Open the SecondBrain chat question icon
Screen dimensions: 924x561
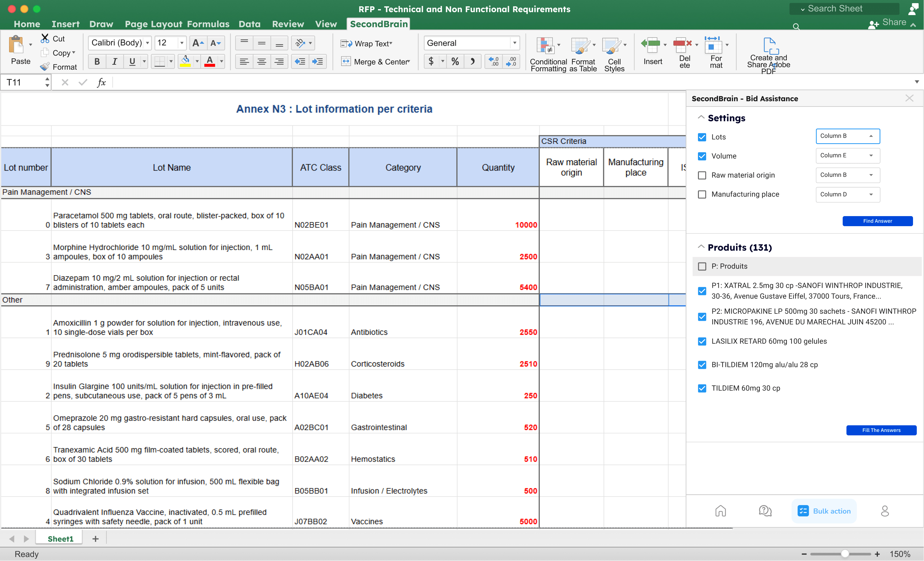tap(765, 511)
